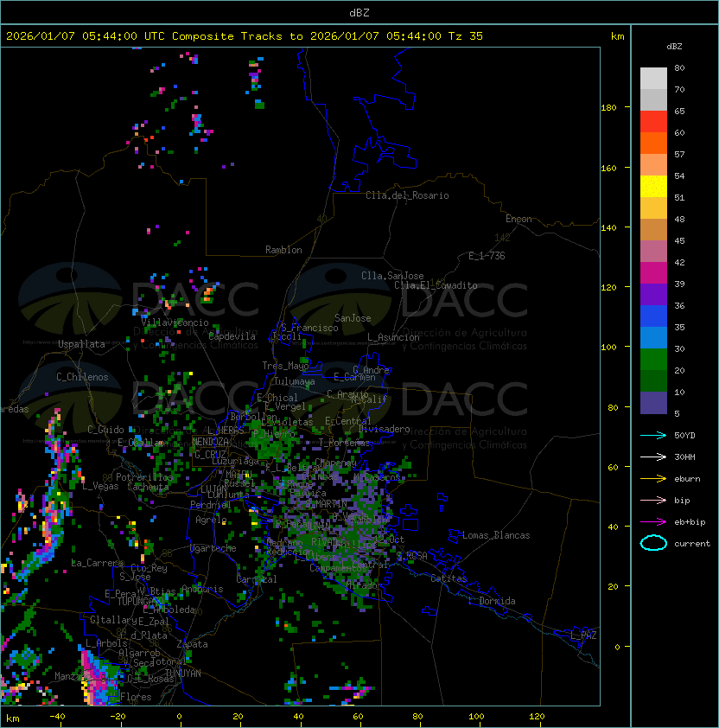Pick the green 20–30 dBZ swatch
Viewport: 719px width, 728px height.
pyautogui.click(x=653, y=360)
